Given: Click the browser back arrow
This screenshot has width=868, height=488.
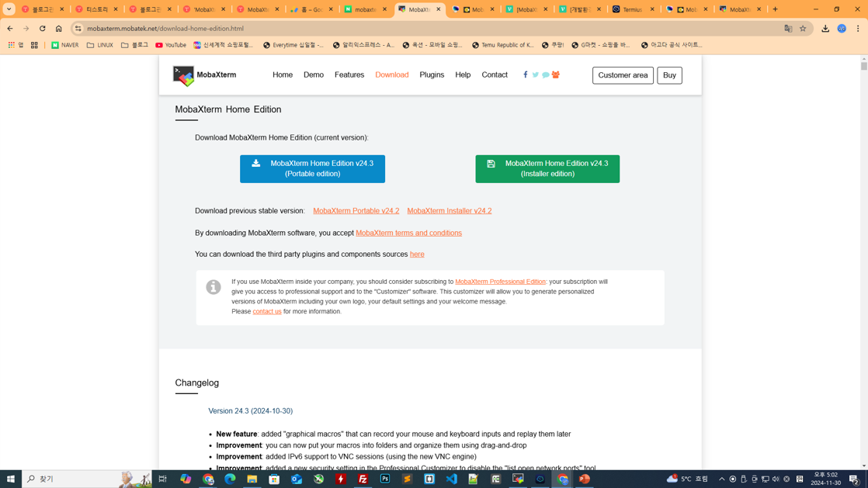Looking at the screenshot, I should click(10, 28).
